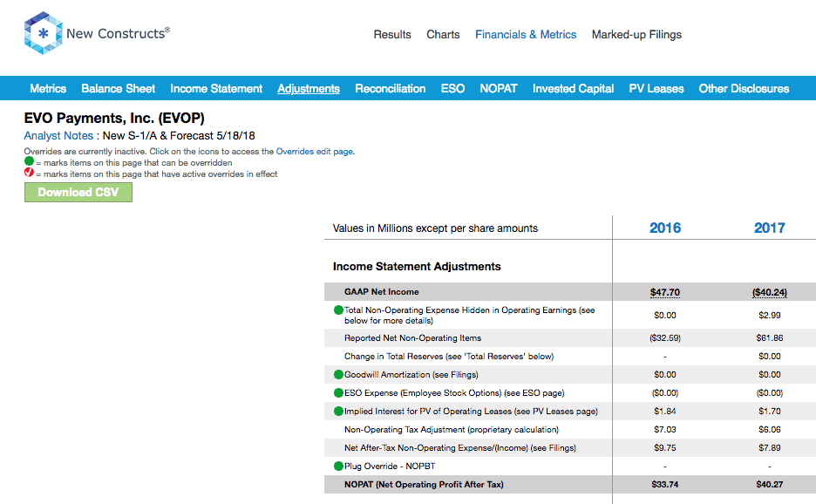The width and height of the screenshot is (816, 504).
Task: Click the EVO Payments, Inc. (EVOP) heading
Action: pyautogui.click(x=114, y=119)
